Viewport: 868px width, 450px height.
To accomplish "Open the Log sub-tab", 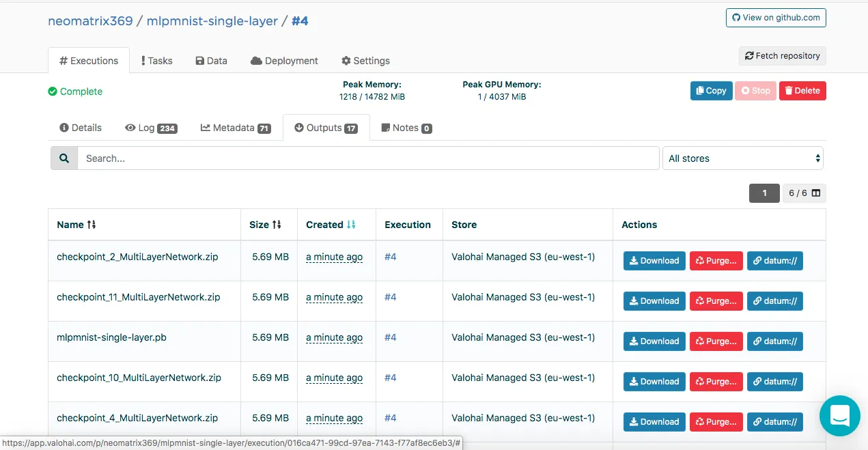I will [x=151, y=128].
